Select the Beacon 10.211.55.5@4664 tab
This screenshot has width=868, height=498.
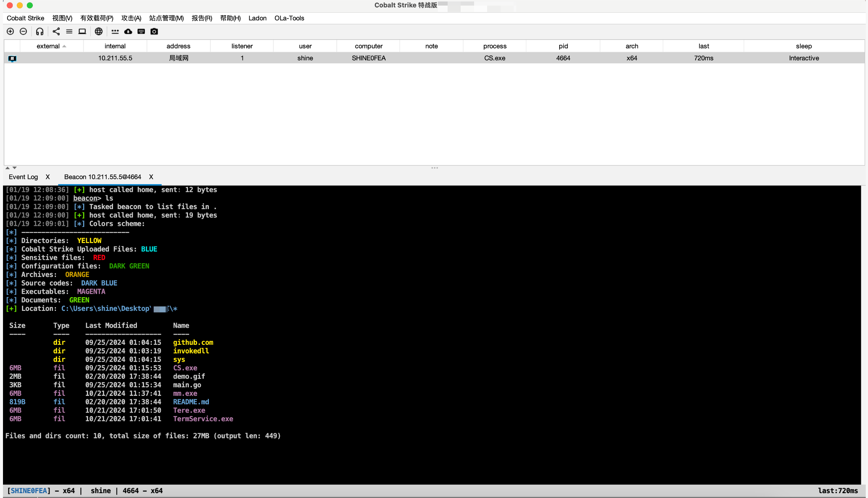click(103, 177)
